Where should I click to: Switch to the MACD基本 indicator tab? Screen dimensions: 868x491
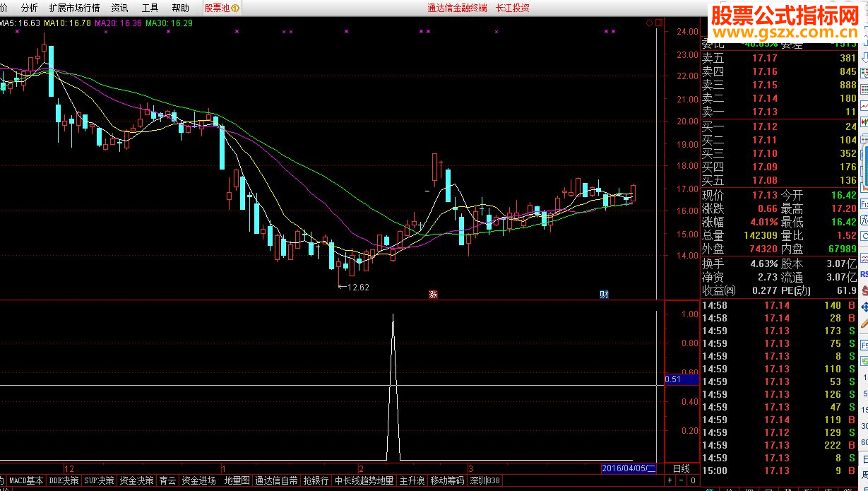pos(26,480)
